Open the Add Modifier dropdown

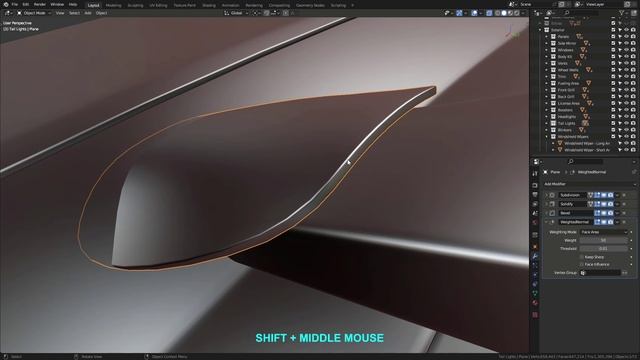[589, 184]
